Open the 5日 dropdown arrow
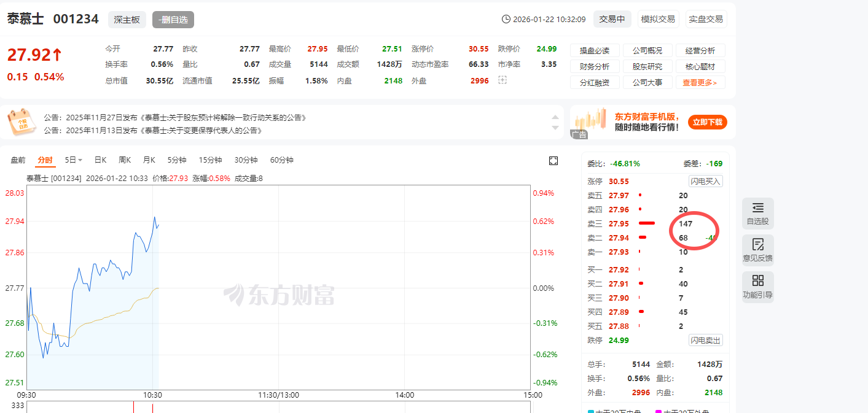 (80, 160)
